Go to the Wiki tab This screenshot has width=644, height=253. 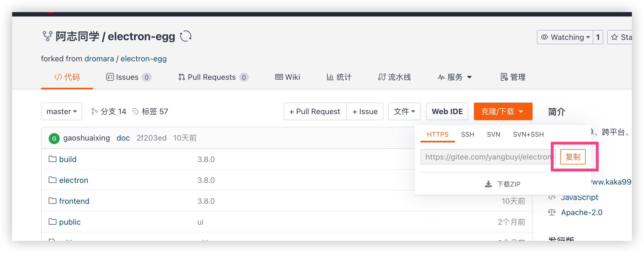(288, 77)
